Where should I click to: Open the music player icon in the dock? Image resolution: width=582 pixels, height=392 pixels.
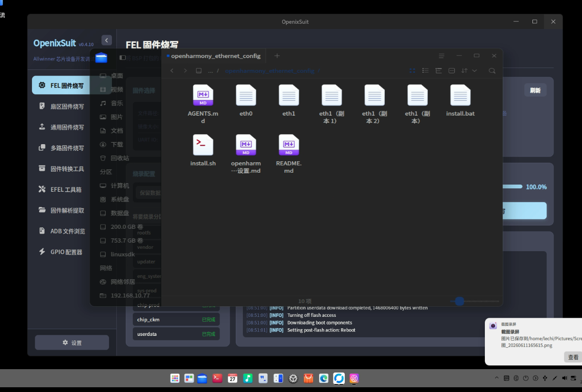tap(248, 378)
